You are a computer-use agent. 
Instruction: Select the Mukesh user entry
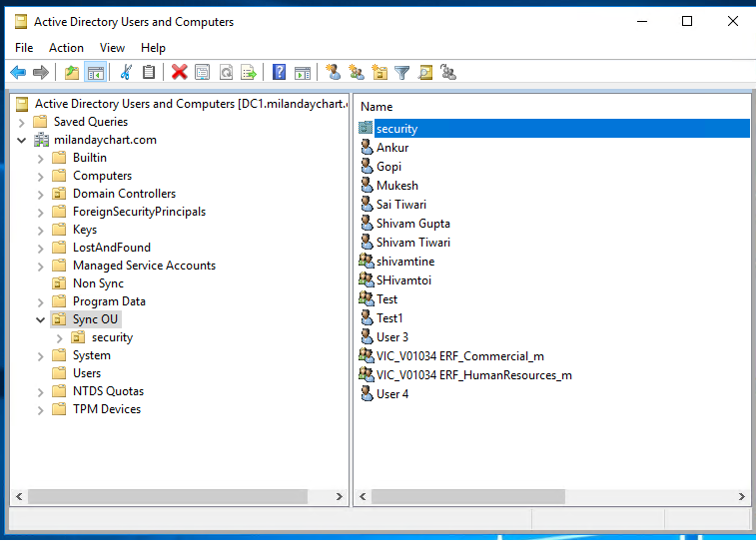tap(396, 185)
